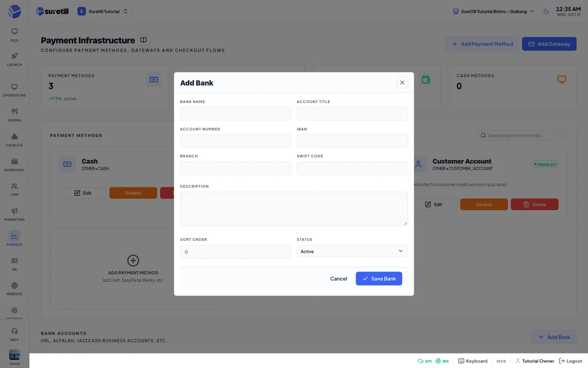
Task: Disable the Customer Account payment method
Action: 484,204
